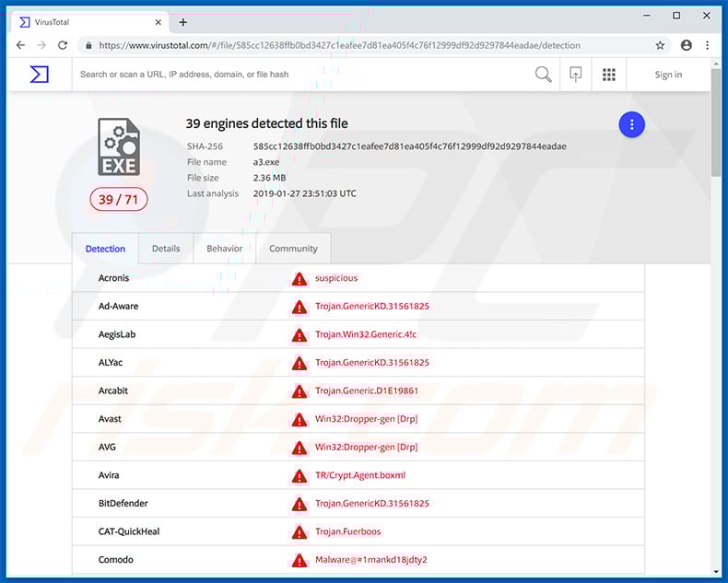Viewport: 728px width, 583px height.
Task: Click the VirusTotal sigma logo
Action: (39, 75)
